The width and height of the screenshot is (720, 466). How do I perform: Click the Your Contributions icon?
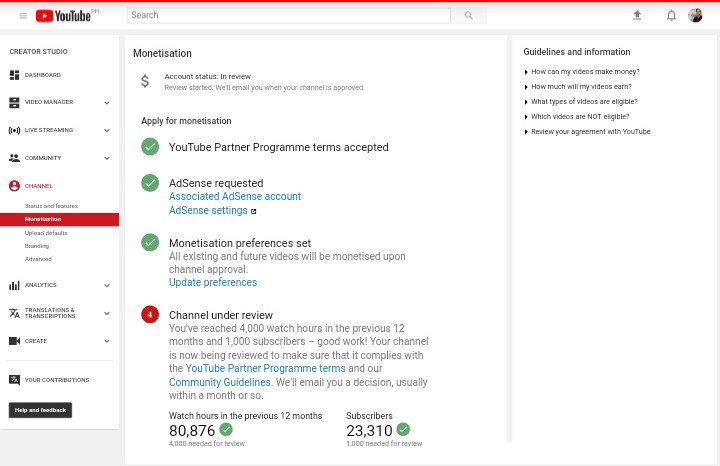(x=14, y=380)
